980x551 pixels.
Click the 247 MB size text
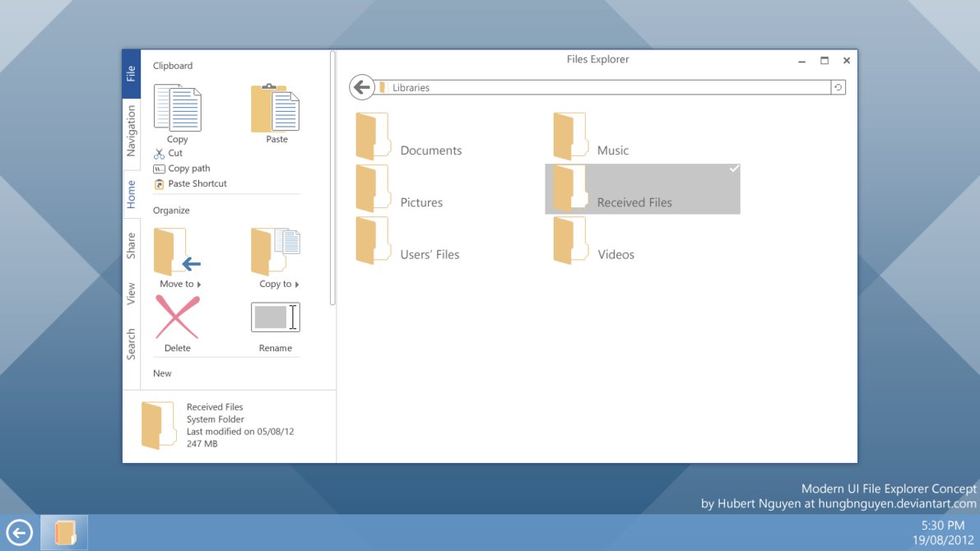tap(202, 443)
